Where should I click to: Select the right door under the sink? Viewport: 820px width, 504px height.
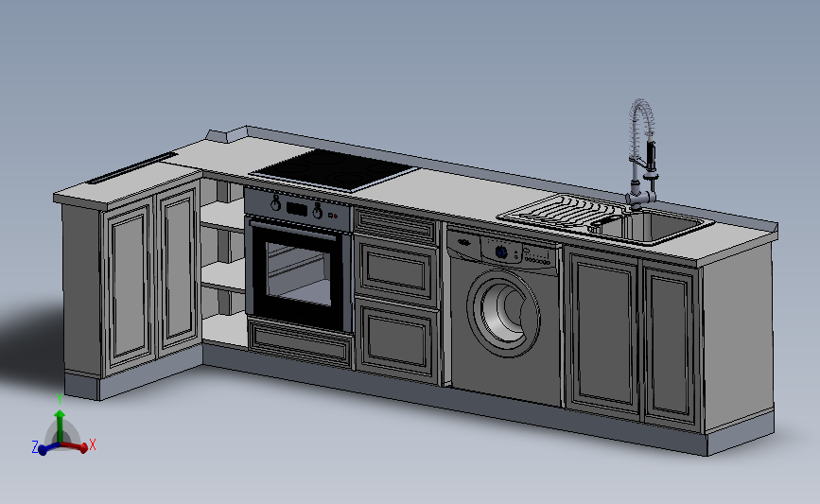tap(671, 347)
